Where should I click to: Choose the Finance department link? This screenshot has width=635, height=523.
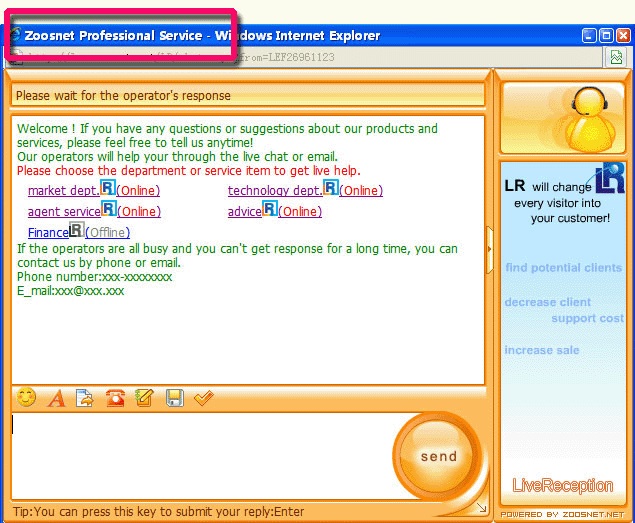[x=48, y=233]
